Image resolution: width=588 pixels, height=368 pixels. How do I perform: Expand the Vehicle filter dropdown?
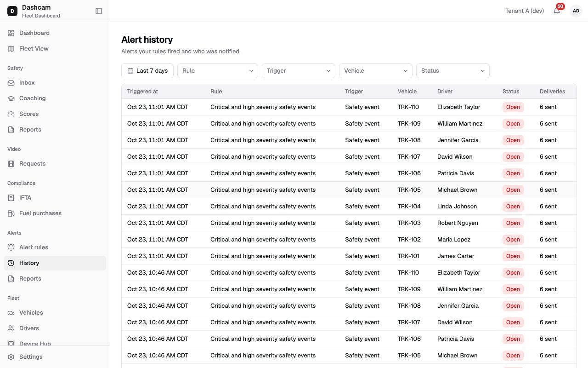point(376,71)
